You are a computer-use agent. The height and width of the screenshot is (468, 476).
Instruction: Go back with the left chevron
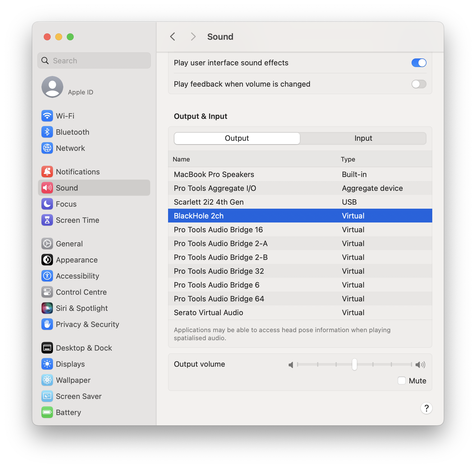(x=173, y=37)
